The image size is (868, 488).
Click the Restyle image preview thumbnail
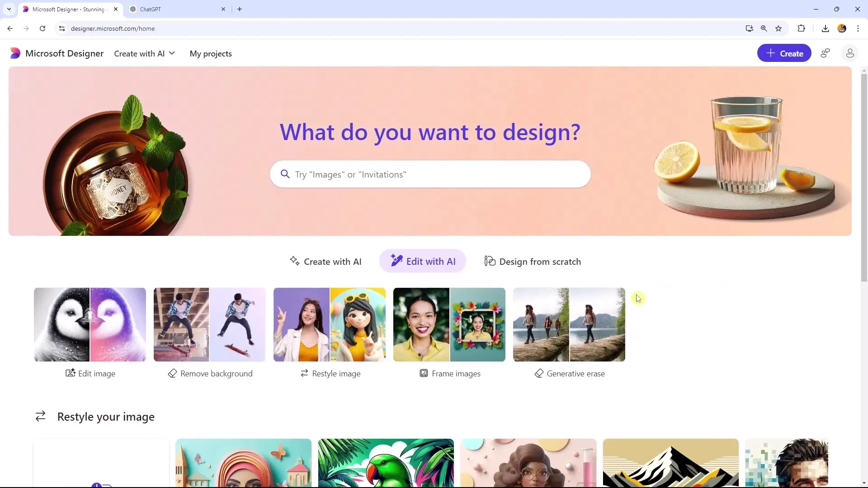click(330, 324)
